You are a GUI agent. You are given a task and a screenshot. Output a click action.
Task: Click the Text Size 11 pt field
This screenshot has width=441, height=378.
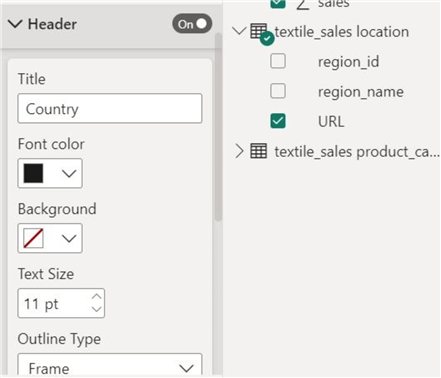[61, 303]
